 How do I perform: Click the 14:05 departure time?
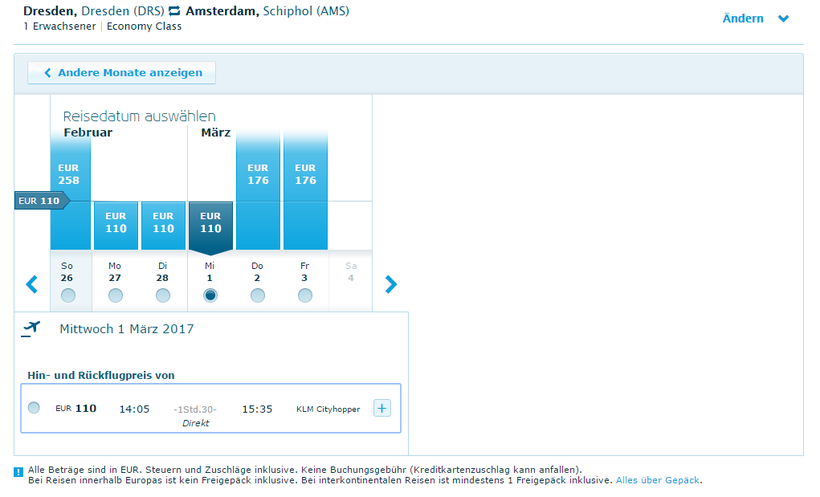134,409
